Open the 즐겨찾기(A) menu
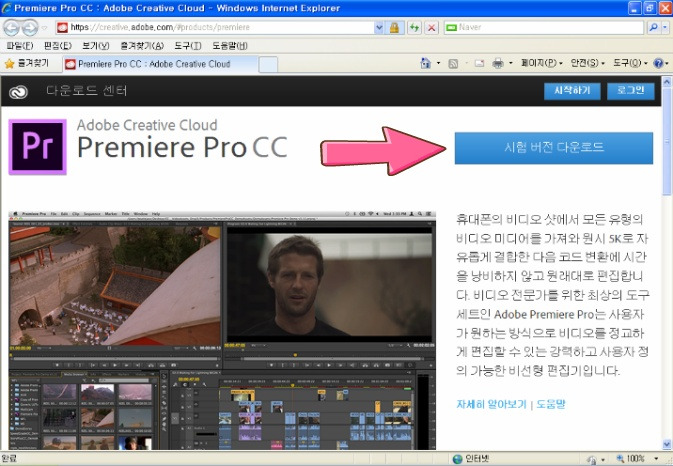673x466 pixels. [142, 45]
